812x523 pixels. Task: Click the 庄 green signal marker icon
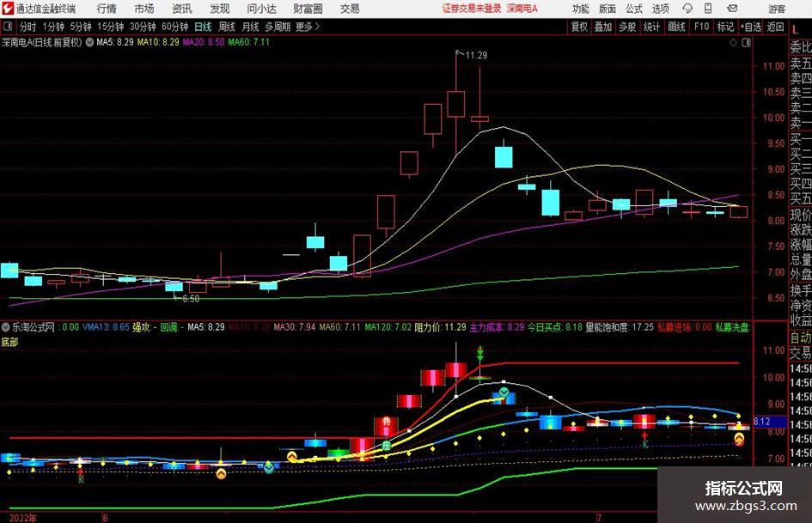tap(387, 446)
